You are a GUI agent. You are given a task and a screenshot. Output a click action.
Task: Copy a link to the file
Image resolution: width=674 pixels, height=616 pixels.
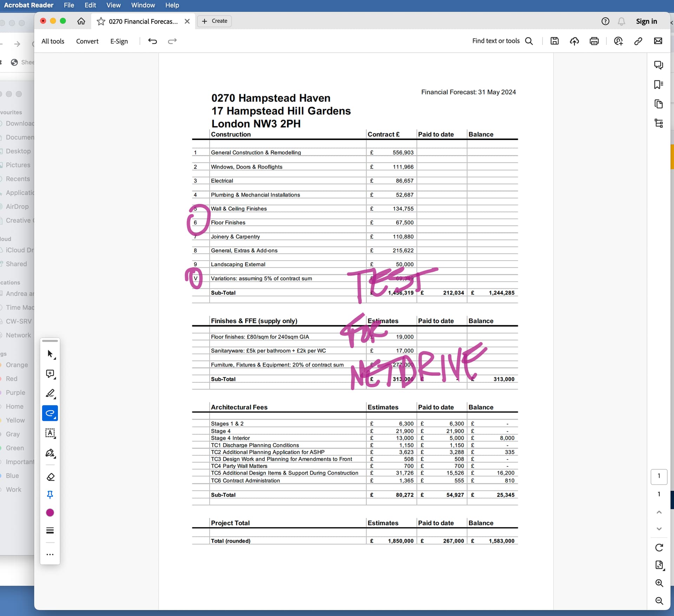(638, 41)
